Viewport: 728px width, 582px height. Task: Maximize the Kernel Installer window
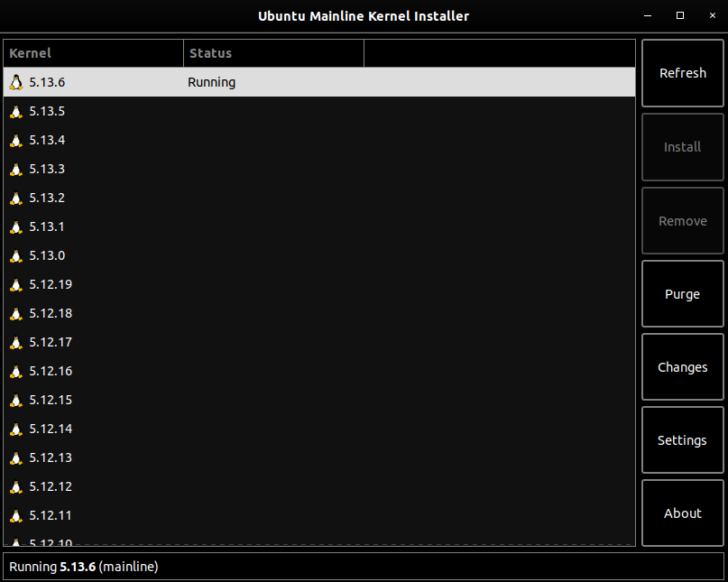(680, 16)
